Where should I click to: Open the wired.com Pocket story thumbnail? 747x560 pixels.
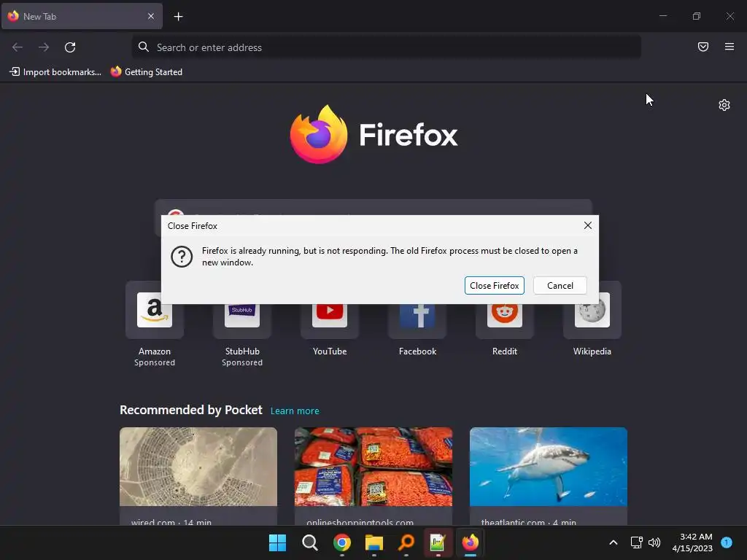pyautogui.click(x=198, y=467)
